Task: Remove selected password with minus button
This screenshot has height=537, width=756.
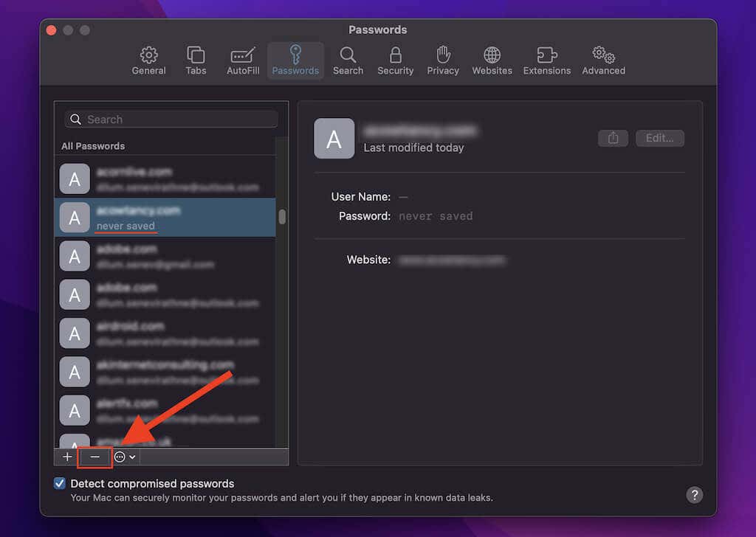Action: pos(95,457)
